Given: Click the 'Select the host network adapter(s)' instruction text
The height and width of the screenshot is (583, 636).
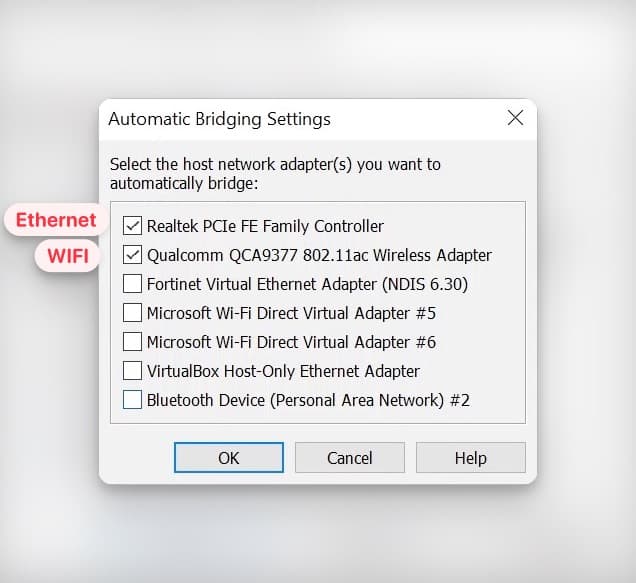Looking at the screenshot, I should point(275,174).
